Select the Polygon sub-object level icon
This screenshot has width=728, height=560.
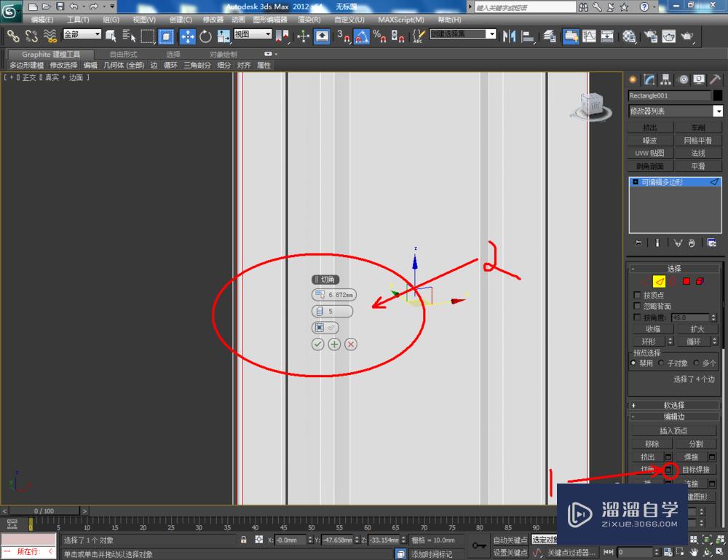(687, 281)
